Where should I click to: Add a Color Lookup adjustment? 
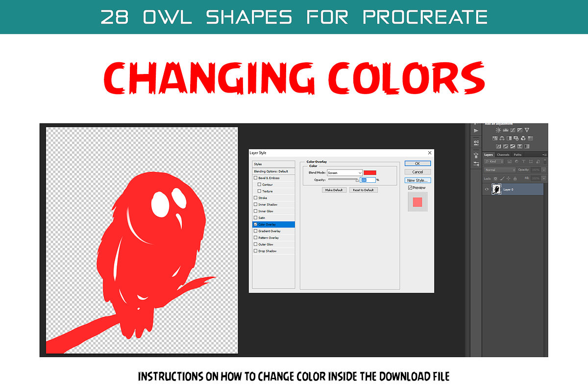click(x=530, y=138)
